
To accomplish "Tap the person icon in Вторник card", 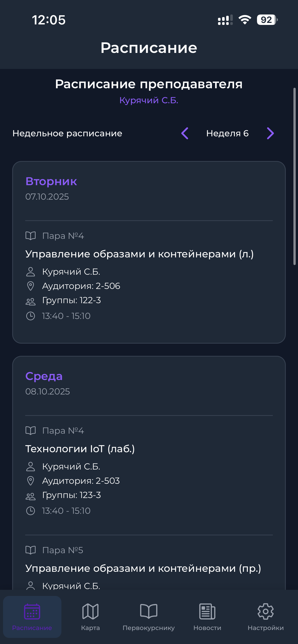I will coord(31,272).
